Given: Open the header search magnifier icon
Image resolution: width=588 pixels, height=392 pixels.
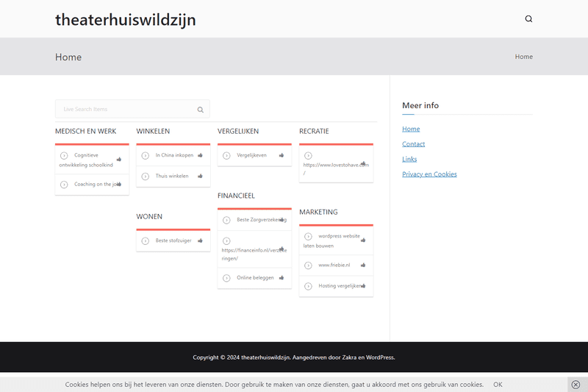Looking at the screenshot, I should [528, 19].
